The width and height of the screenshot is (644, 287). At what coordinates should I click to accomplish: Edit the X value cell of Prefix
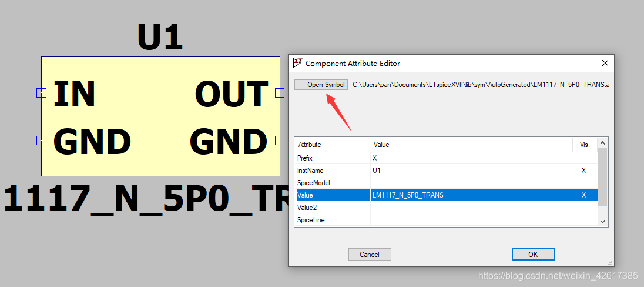pyautogui.click(x=471, y=158)
